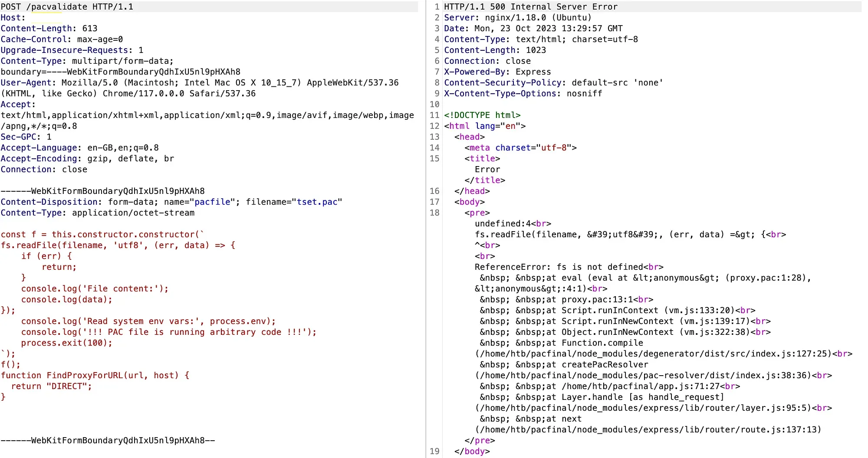
Task: Click the FindProxyForURL function definition
Action: click(95, 375)
